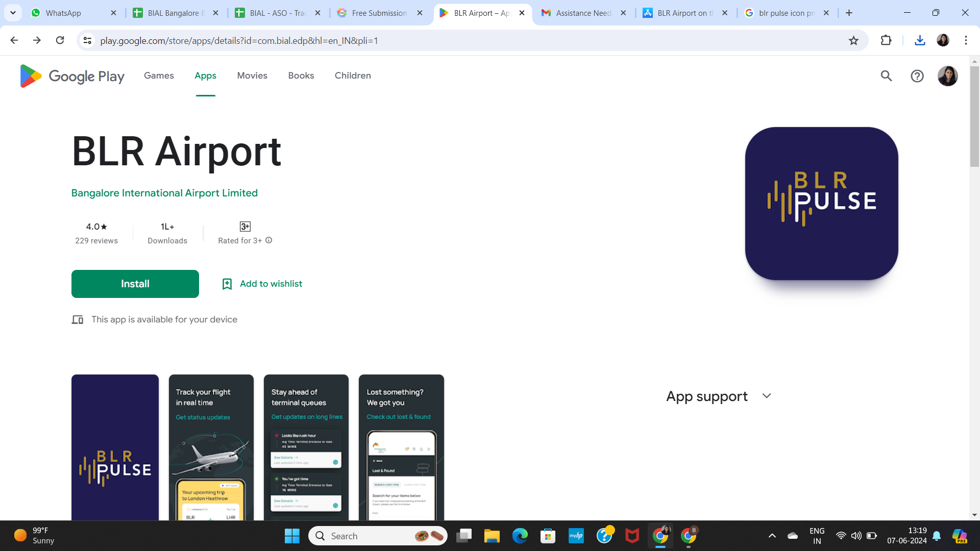980x551 pixels.
Task: Open Bangalore International Airport Limited developer page
Action: coord(164,193)
